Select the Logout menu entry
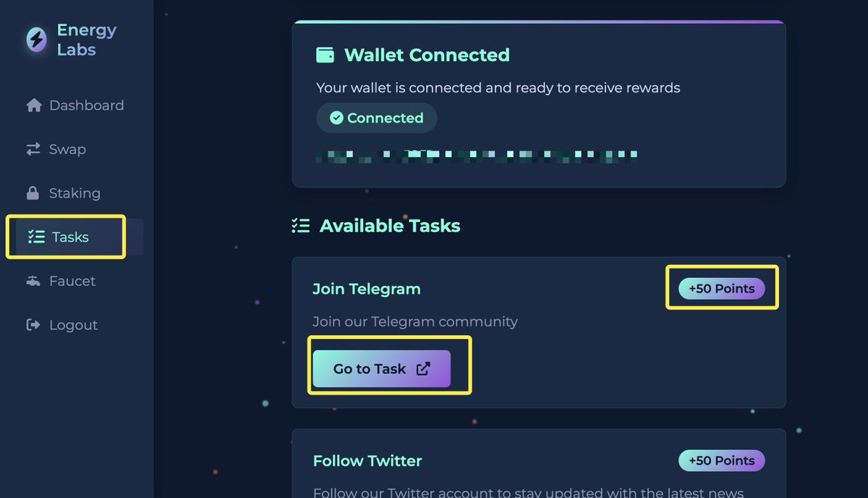This screenshot has height=498, width=868. 62,325
